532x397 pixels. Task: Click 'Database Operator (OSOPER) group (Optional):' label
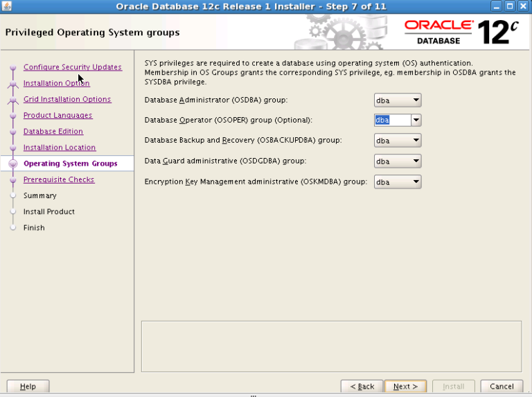pos(229,120)
